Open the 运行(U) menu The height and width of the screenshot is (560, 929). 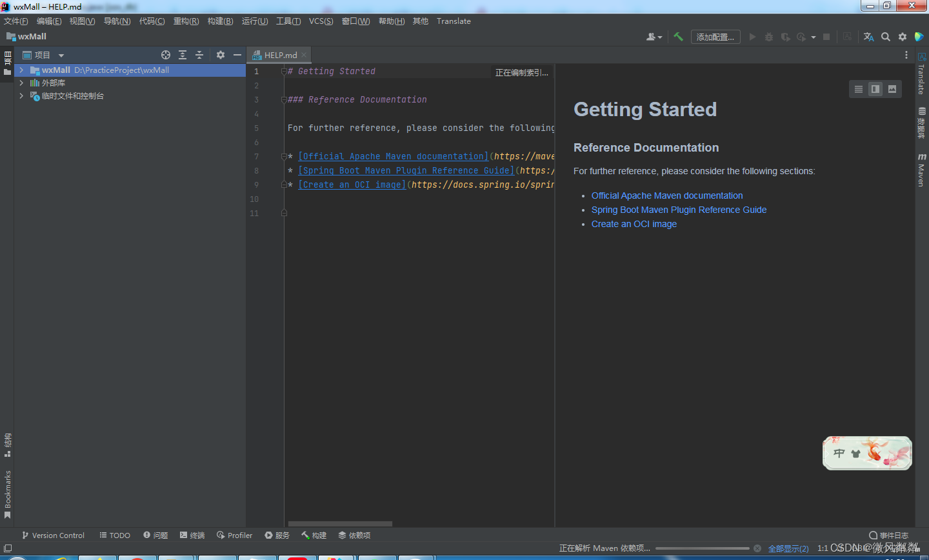coord(255,21)
